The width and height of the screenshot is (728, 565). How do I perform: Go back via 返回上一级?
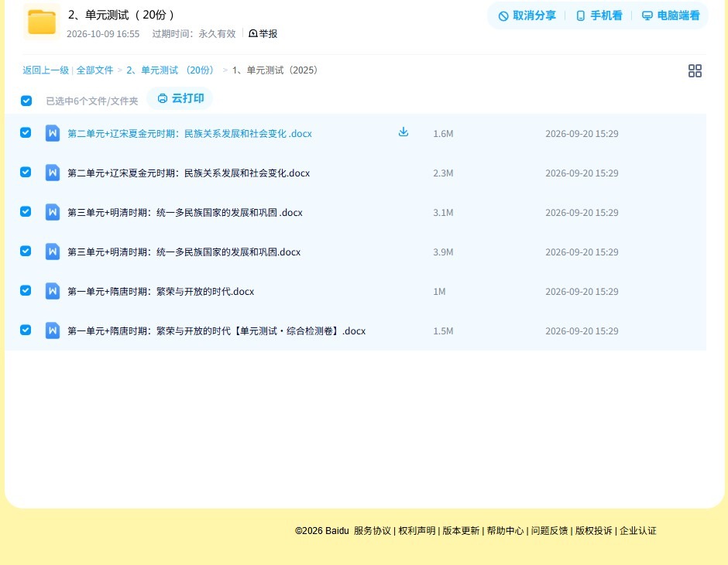click(46, 70)
